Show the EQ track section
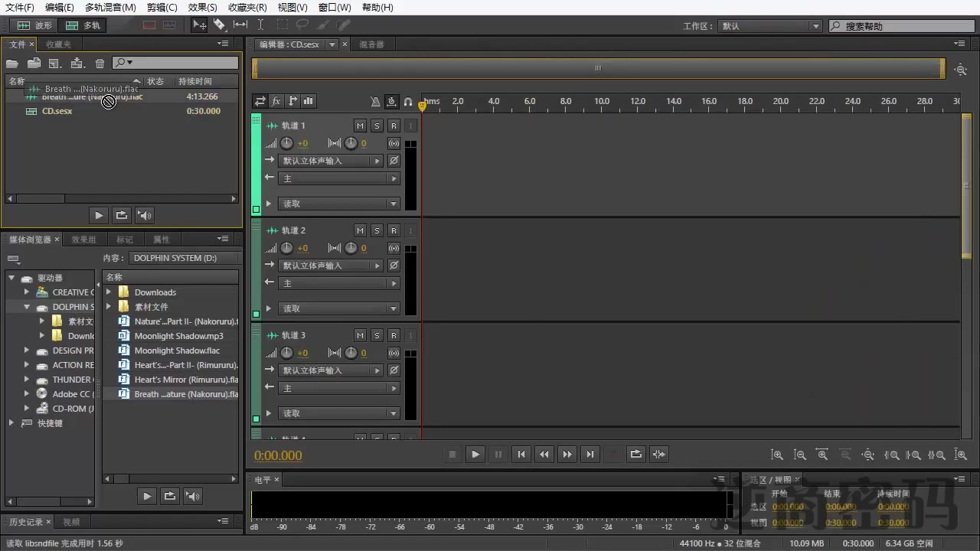The height and width of the screenshot is (551, 980). [309, 101]
